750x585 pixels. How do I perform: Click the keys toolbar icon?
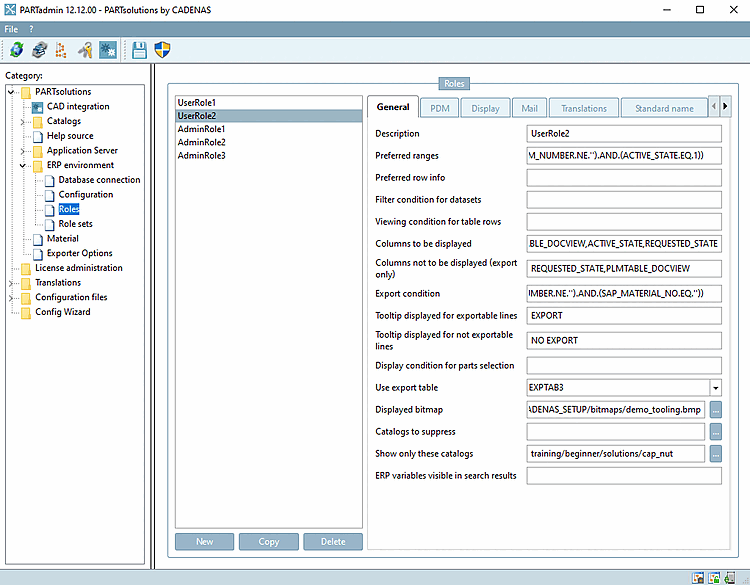85,50
